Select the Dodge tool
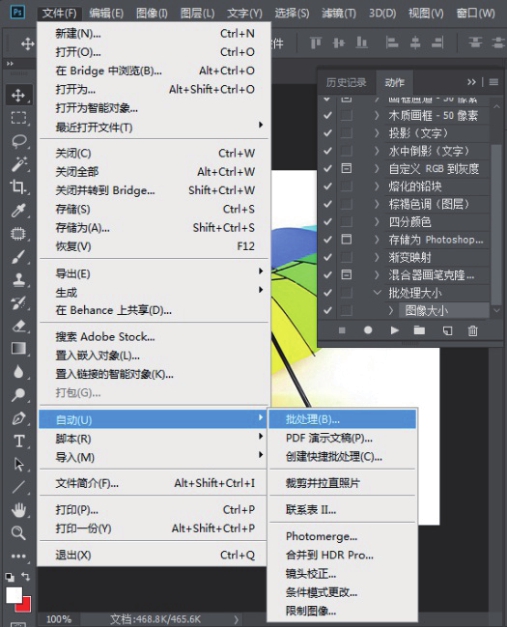The height and width of the screenshot is (627, 507). pos(18,395)
